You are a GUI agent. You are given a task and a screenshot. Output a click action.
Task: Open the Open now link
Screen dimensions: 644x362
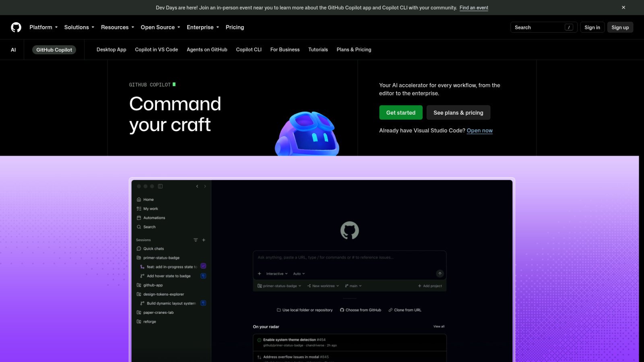pos(480,131)
